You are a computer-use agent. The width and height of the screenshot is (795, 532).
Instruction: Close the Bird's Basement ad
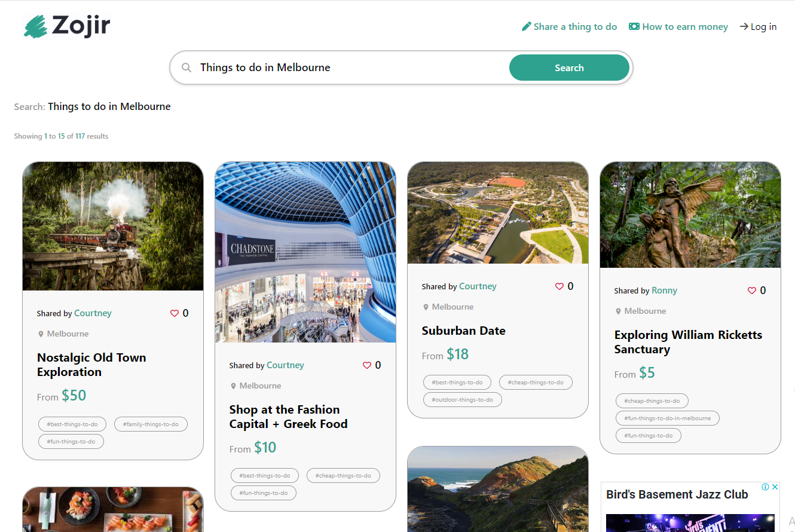[775, 487]
